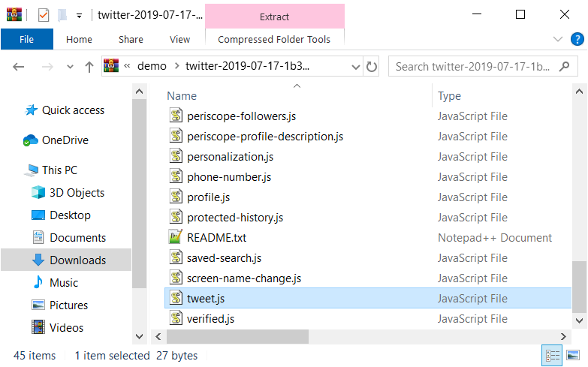
Task: Select README.txt Notepad++ file icon
Action: click(176, 237)
